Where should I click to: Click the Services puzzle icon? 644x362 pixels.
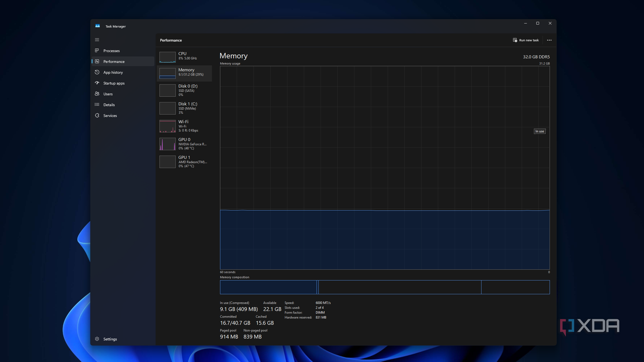[x=97, y=115]
